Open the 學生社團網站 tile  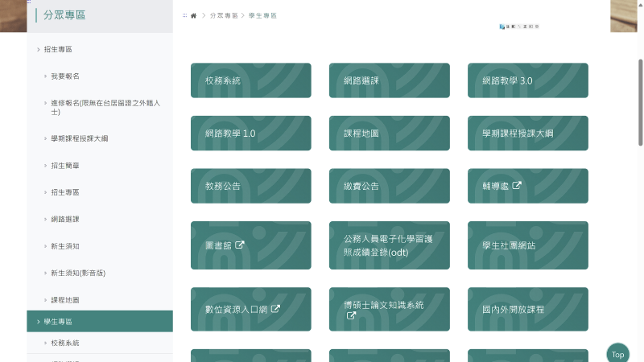pos(527,245)
